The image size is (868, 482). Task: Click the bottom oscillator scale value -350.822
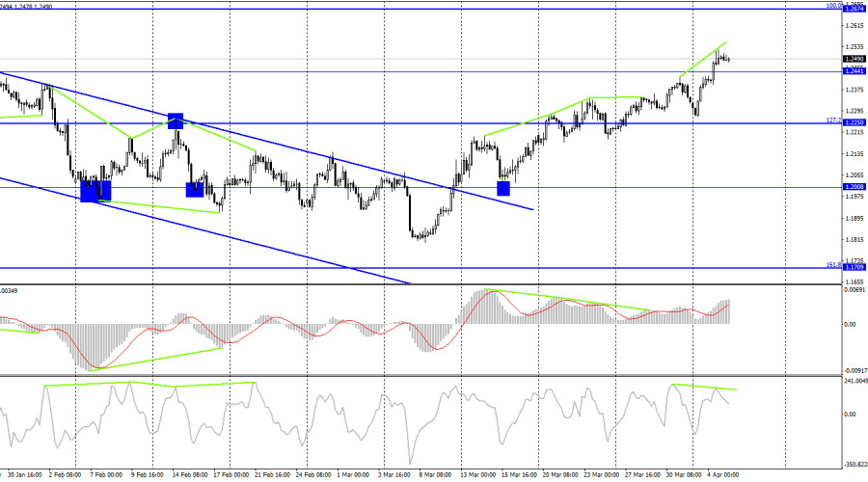coord(855,465)
